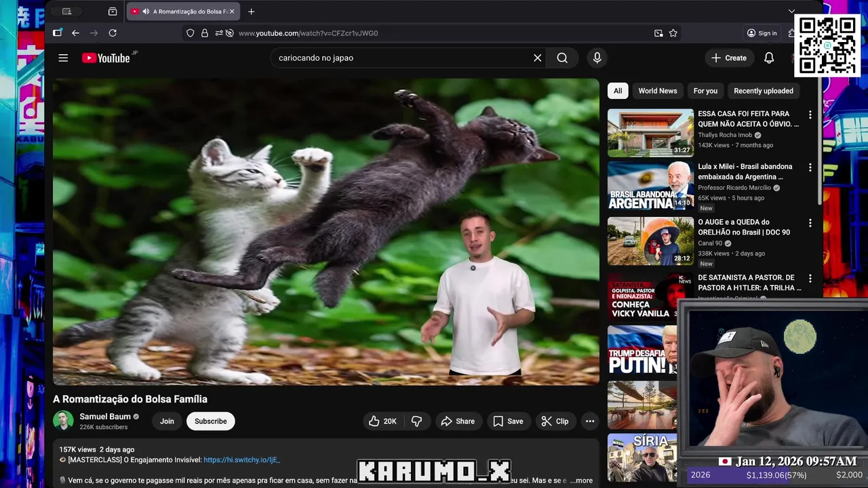Click the Join membership button
Viewport: 868px width, 488px height.
tap(167, 421)
